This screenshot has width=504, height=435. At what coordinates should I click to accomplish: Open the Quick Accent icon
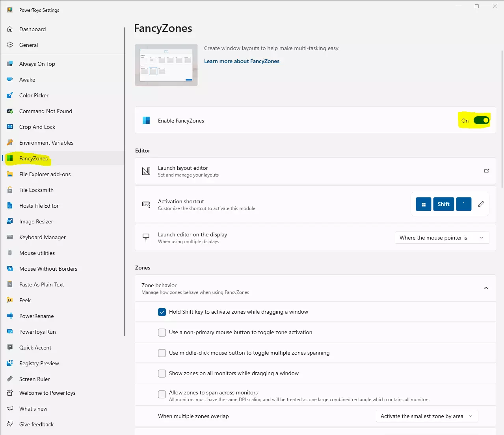click(x=10, y=348)
